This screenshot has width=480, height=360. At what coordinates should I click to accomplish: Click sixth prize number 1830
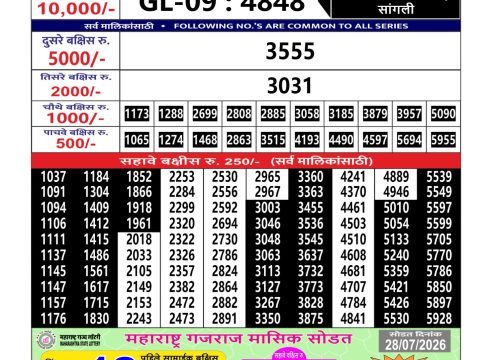96,318
